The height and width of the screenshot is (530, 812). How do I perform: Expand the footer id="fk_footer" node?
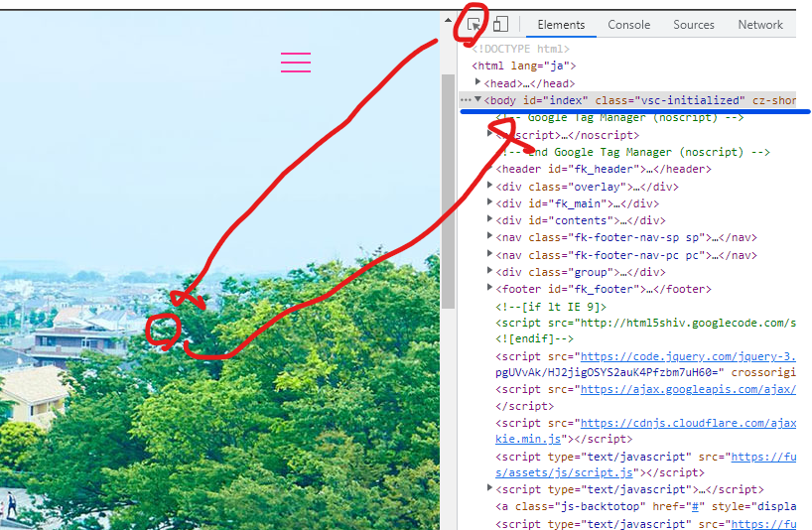coord(490,289)
